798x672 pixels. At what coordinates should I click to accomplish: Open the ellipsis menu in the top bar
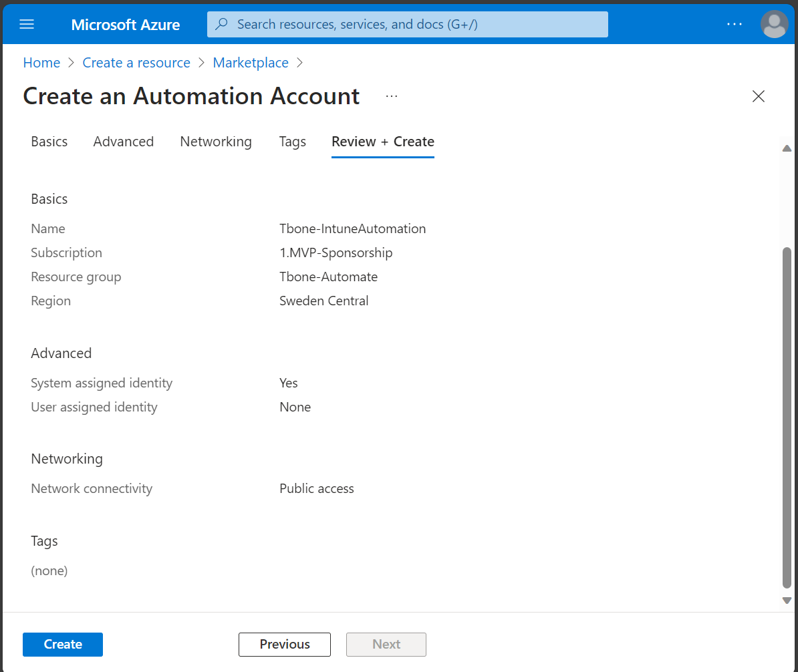click(x=735, y=24)
